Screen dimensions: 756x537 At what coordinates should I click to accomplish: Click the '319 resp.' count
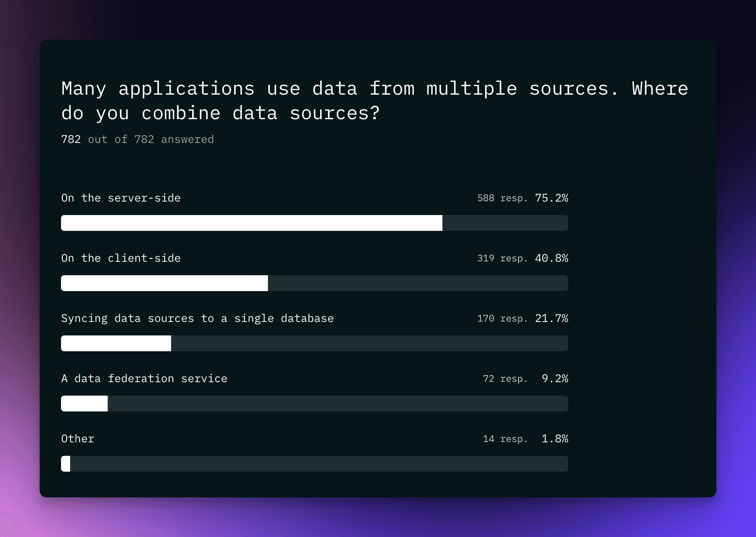(502, 258)
